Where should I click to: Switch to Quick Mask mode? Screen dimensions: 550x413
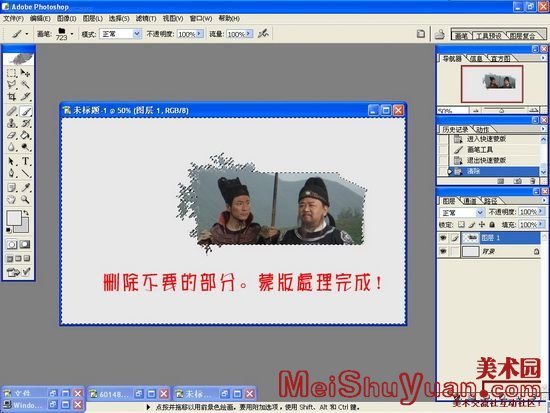click(x=25, y=244)
